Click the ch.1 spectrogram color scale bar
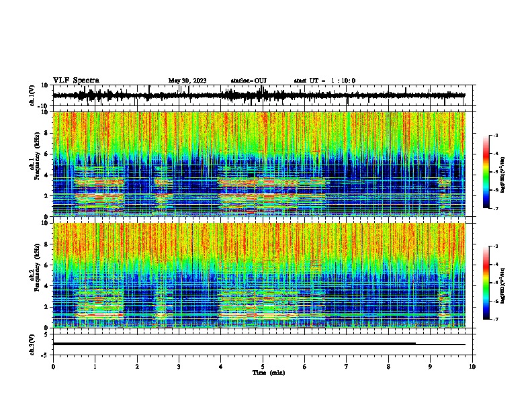532x411 pixels. pos(486,172)
